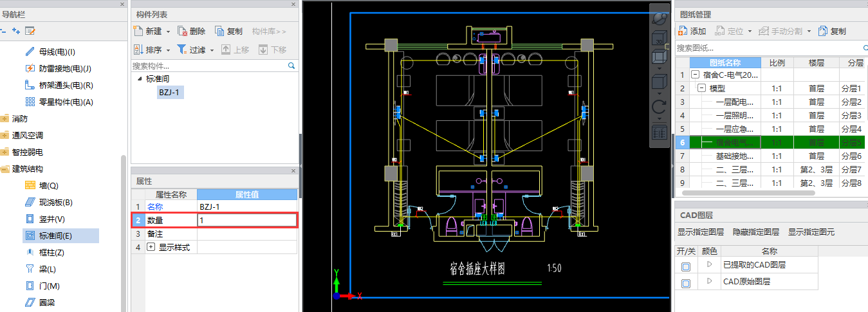This screenshot has height=312, width=868.
Task: Click 显示指定图元 button
Action: click(811, 232)
